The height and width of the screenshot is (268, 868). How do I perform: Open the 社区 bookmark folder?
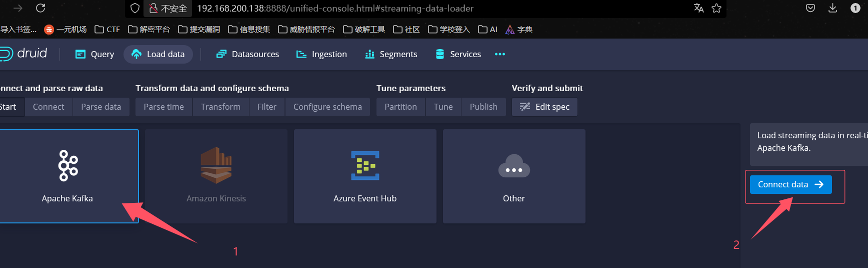click(x=406, y=30)
